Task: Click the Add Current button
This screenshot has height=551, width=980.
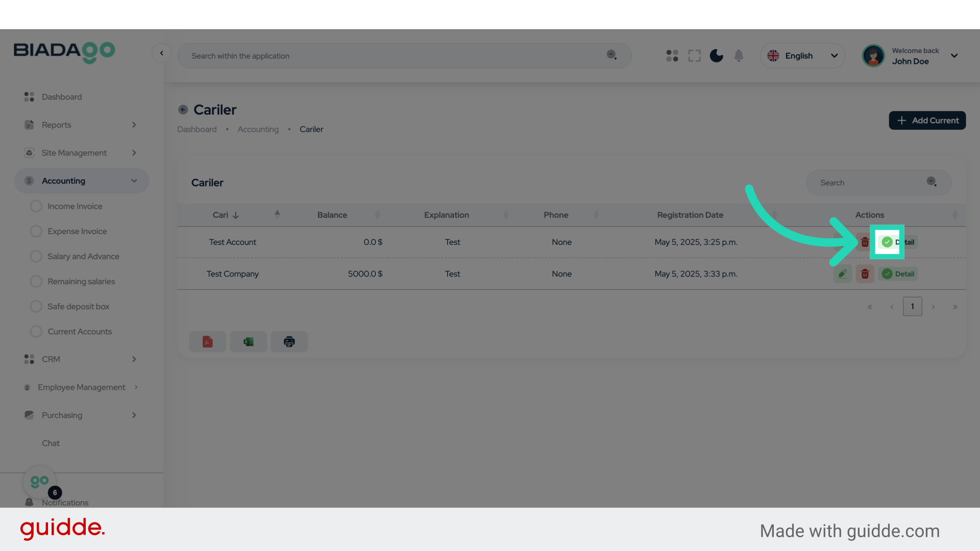Action: 927,120
